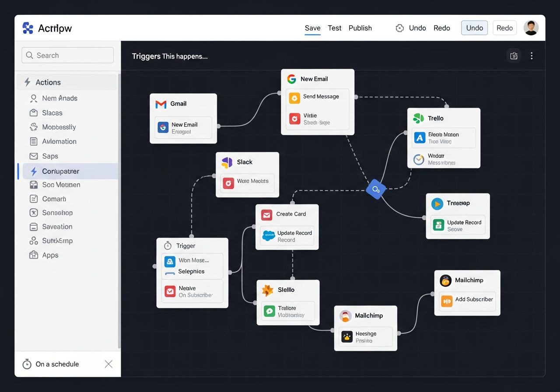Viewport: 560px width, 392px height.
Task: Select Test in the top menu
Action: [334, 28]
